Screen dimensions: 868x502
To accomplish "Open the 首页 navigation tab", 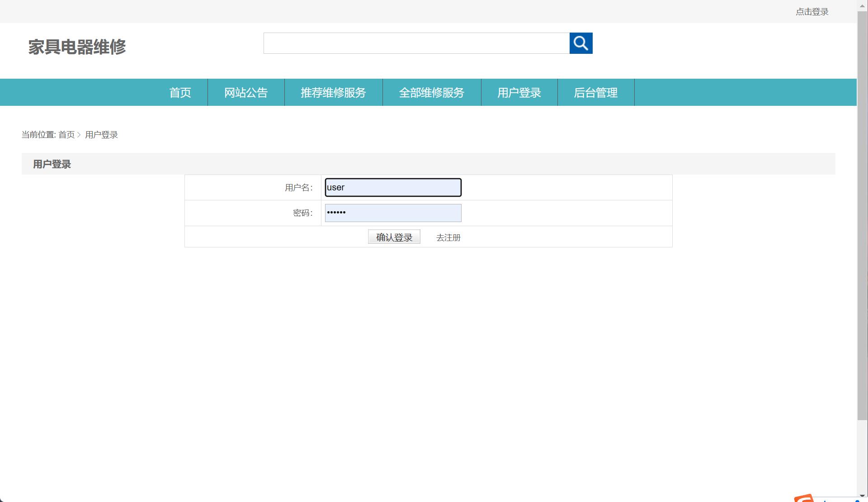I will click(x=179, y=92).
